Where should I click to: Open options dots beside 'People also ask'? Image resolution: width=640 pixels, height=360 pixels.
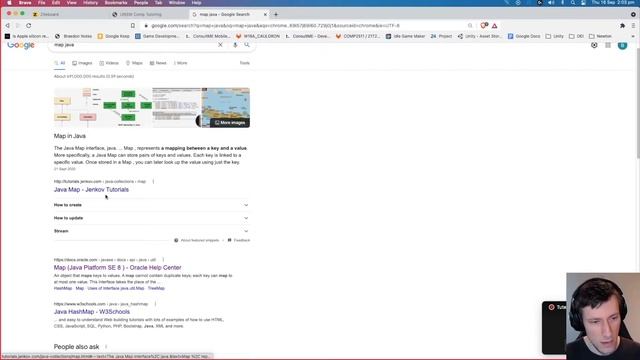click(106, 347)
